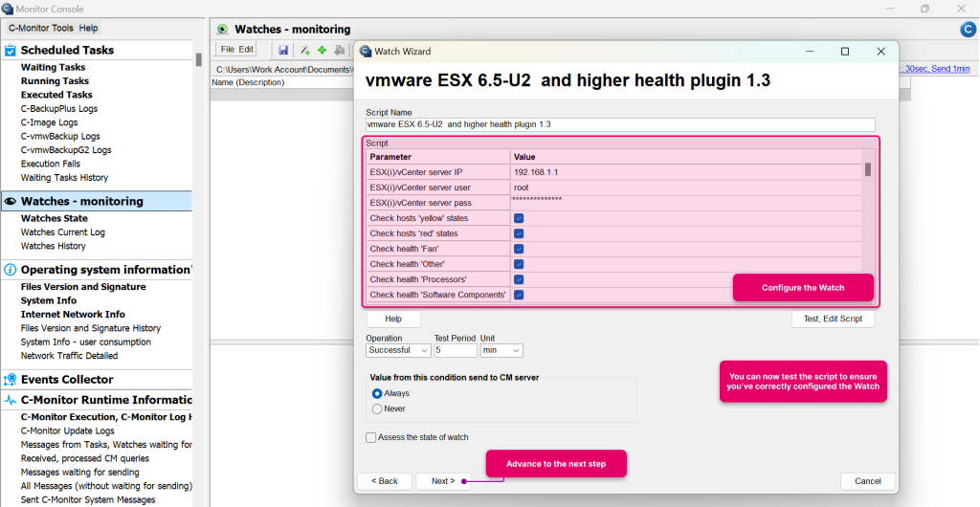Open the Unit dropdown showing min

coord(501,350)
